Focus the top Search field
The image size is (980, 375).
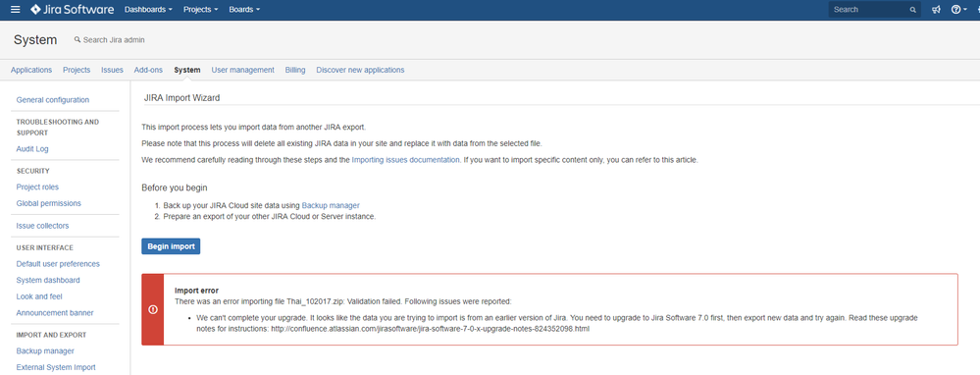click(x=875, y=10)
